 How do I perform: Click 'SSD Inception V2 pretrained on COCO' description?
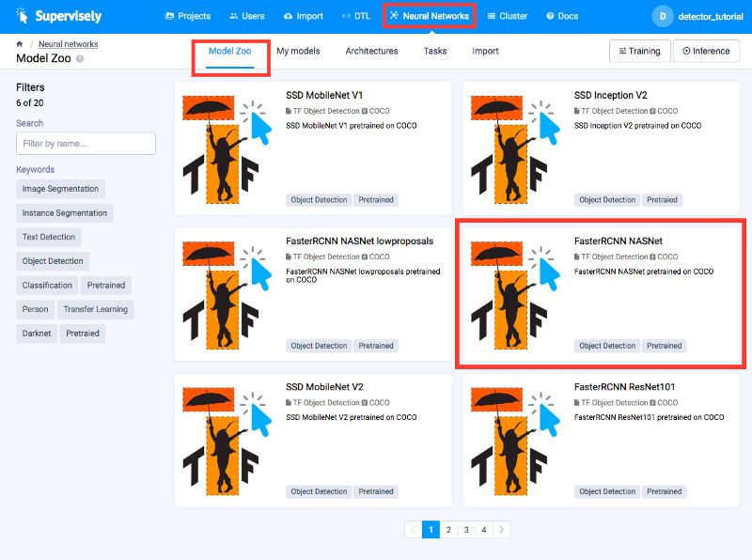[637, 126]
